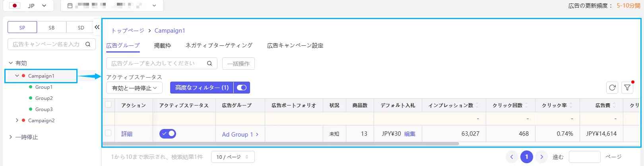Open 広告キャンペーン設定 tab
Image resolution: width=644 pixels, height=166 pixels.
click(295, 45)
